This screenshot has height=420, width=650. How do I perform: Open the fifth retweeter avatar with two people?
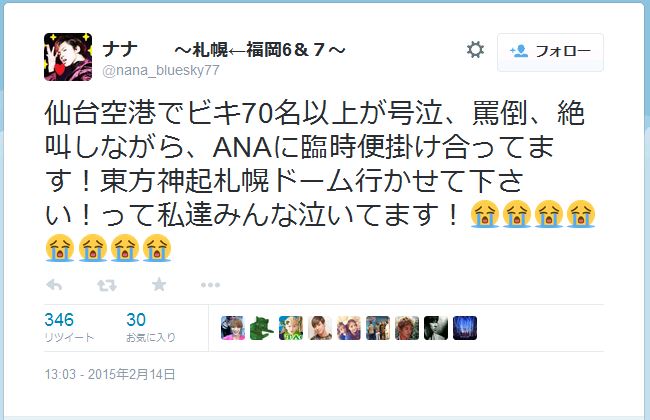[x=349, y=328]
